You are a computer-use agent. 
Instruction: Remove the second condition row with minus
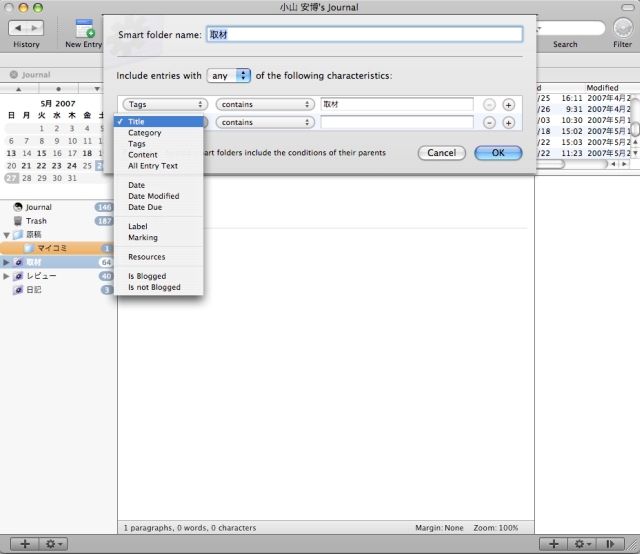[x=489, y=122]
